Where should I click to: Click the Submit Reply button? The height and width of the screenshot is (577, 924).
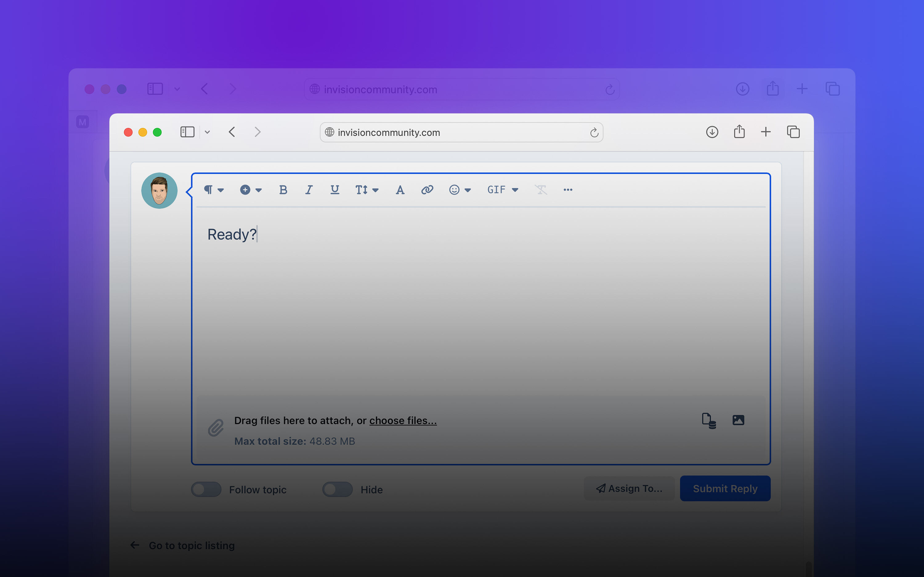pos(724,489)
